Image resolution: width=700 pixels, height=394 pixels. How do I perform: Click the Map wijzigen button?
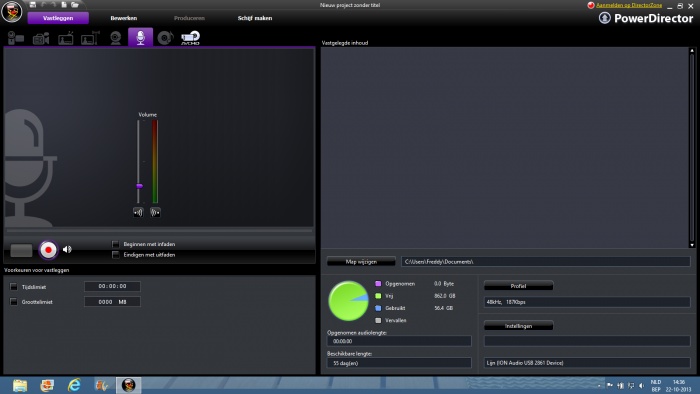click(361, 262)
